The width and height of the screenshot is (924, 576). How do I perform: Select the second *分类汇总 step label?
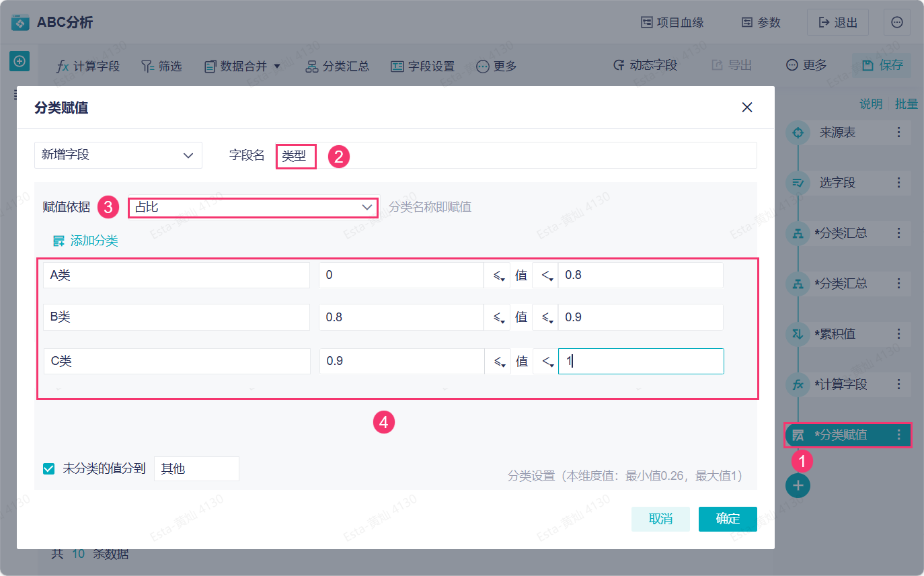[x=841, y=284]
